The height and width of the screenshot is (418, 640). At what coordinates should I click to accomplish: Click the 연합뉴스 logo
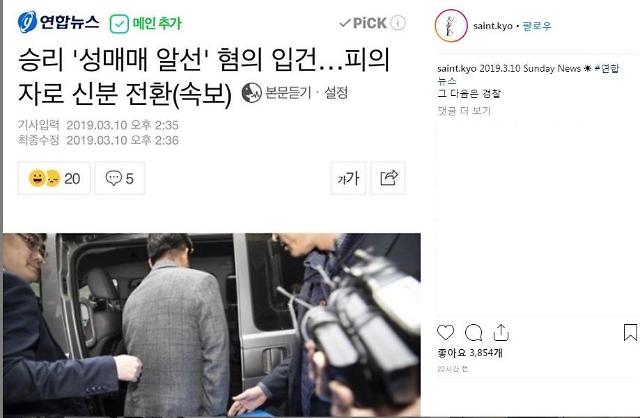(58, 22)
